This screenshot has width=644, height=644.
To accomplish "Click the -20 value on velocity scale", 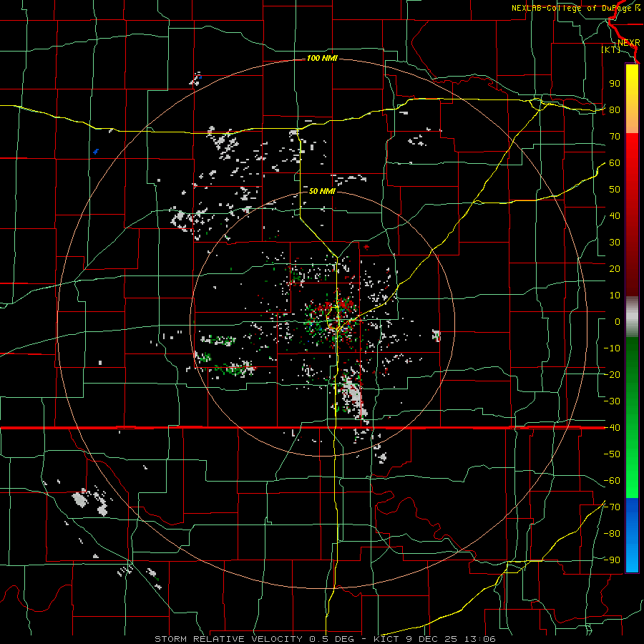I will pos(612,375).
